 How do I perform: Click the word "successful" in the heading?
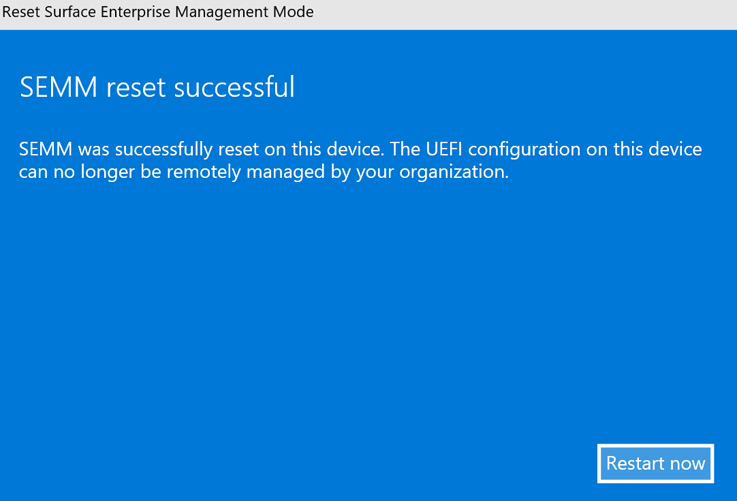click(x=234, y=88)
